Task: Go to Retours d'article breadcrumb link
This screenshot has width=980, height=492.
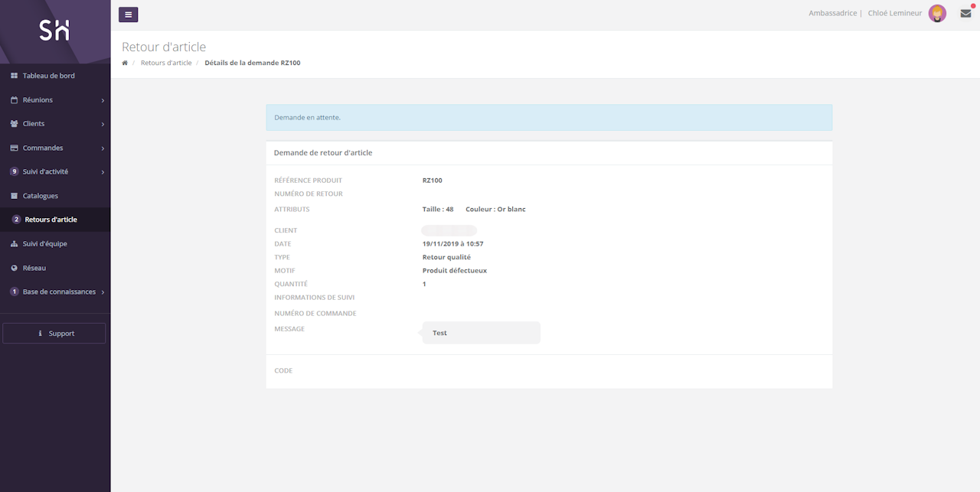Action: tap(166, 63)
